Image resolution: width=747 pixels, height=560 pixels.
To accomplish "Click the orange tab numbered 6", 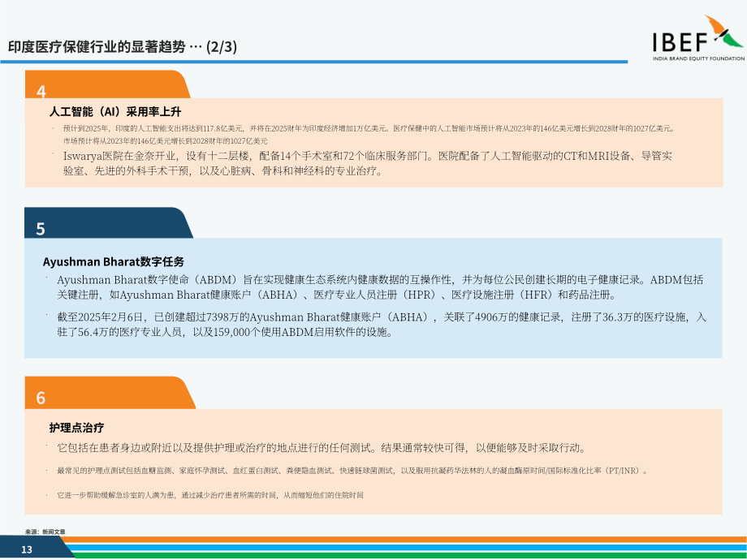I will click(x=110, y=393).
